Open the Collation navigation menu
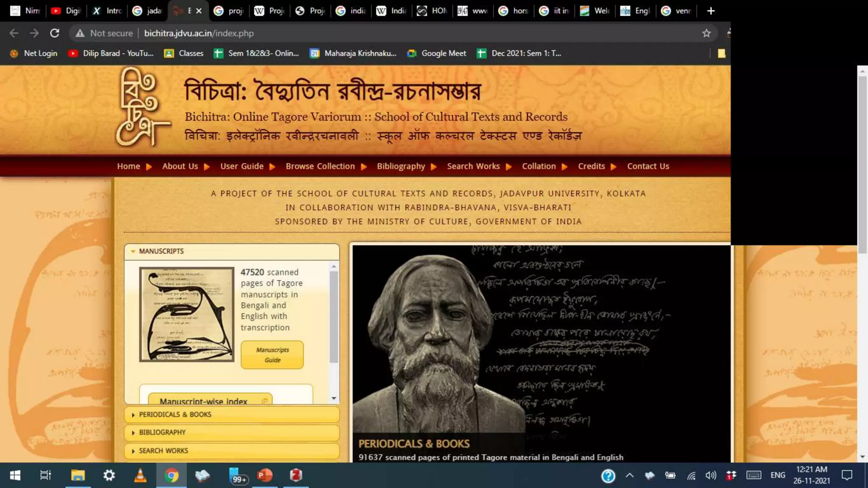Viewport: 868px width, 488px height. pos(539,166)
